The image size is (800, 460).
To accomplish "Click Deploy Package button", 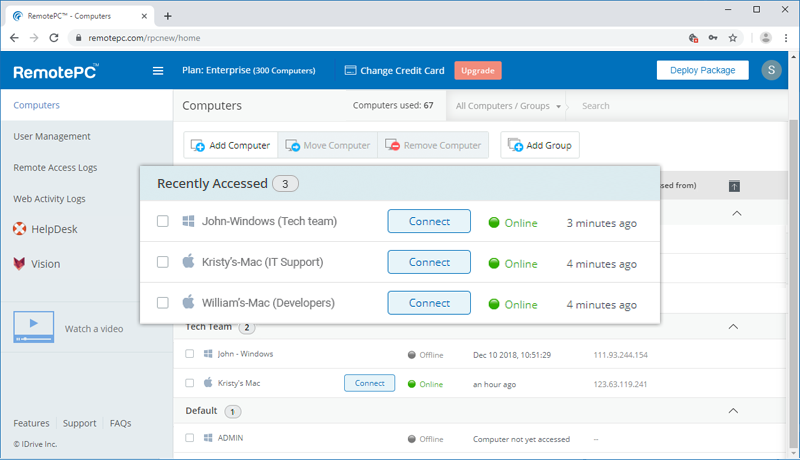I will [703, 70].
